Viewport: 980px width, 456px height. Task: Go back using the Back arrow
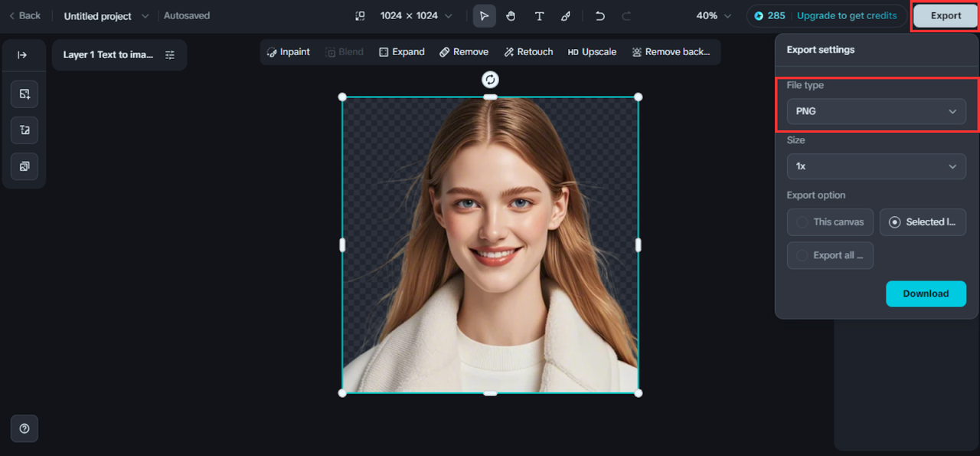pos(24,15)
